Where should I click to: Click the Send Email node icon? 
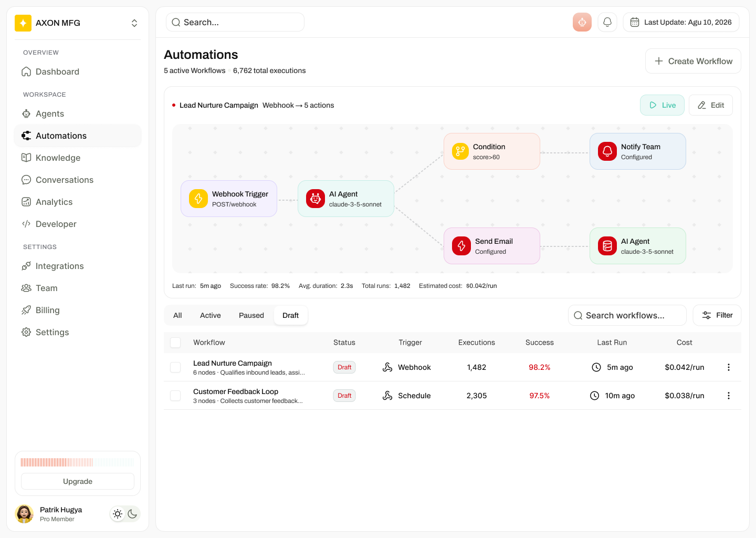461,246
